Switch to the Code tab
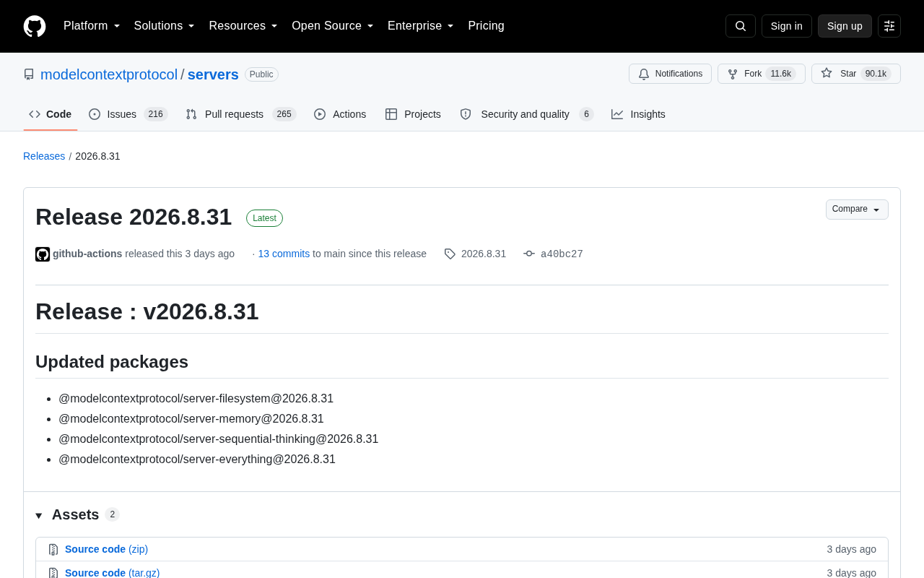 [51, 114]
